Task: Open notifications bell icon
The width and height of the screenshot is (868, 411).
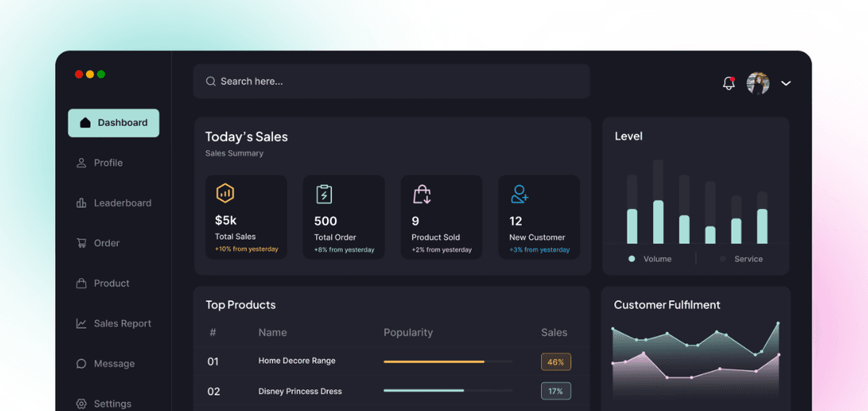Action: 729,83
